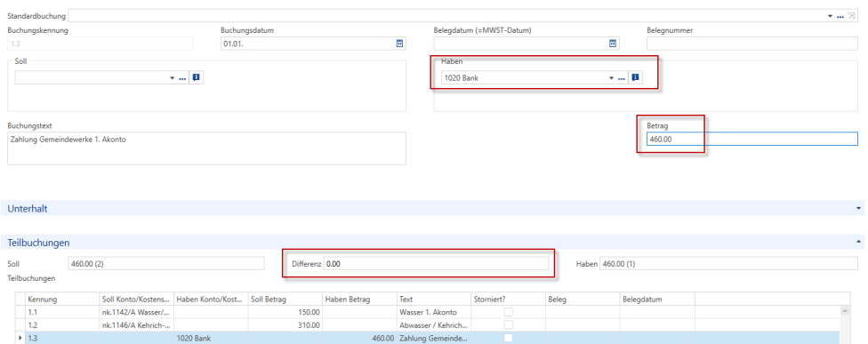Viewport: 868px width, 344px height.
Task: Open the Belegdatum calendar picker
Action: point(613,44)
